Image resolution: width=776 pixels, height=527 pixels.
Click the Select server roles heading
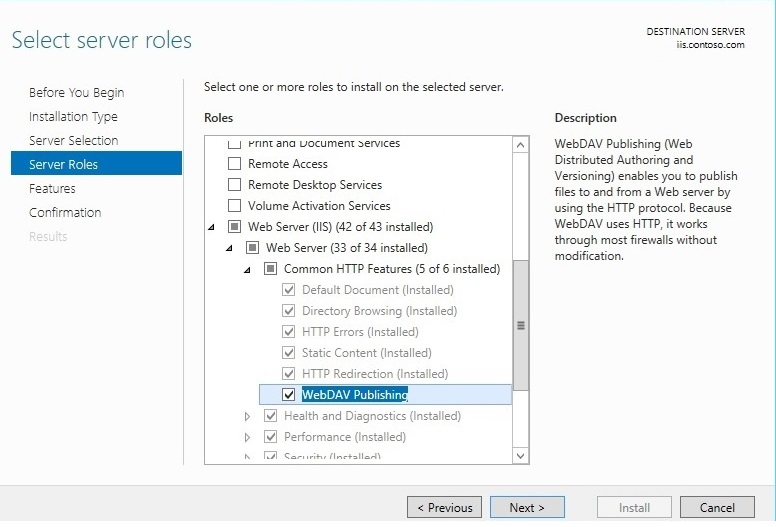click(x=101, y=40)
